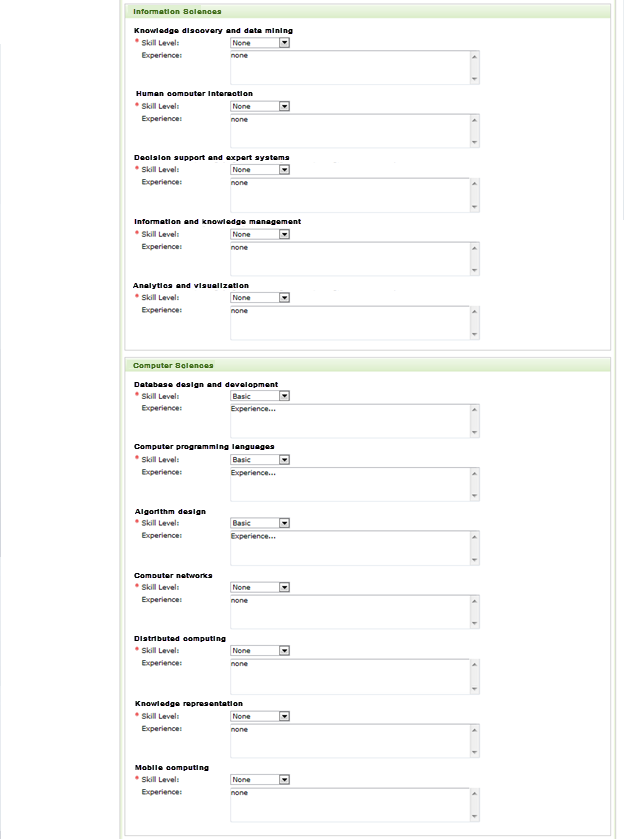Open Algorithm design Skill Level dropdown

coord(260,523)
